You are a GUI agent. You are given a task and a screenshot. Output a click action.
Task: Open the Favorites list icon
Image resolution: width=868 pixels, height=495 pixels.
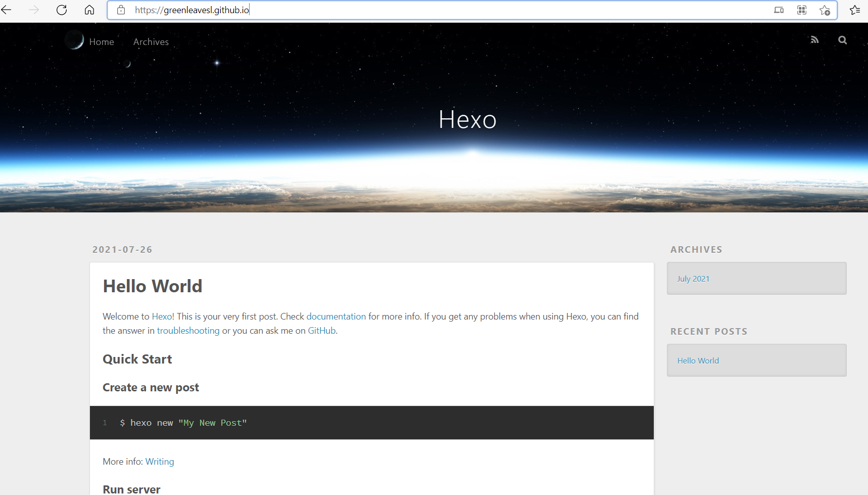[855, 10]
